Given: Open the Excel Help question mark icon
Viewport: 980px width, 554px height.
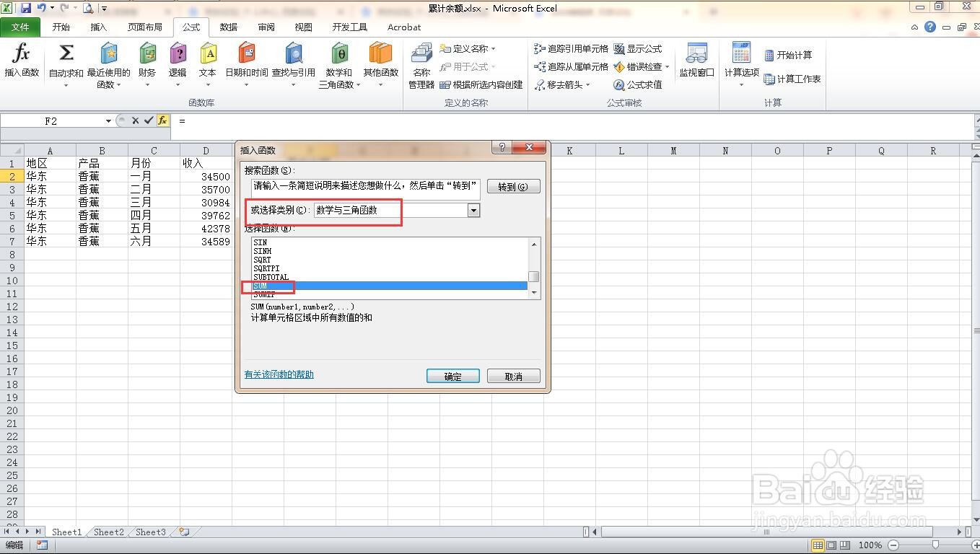Looking at the screenshot, I should coord(930,27).
